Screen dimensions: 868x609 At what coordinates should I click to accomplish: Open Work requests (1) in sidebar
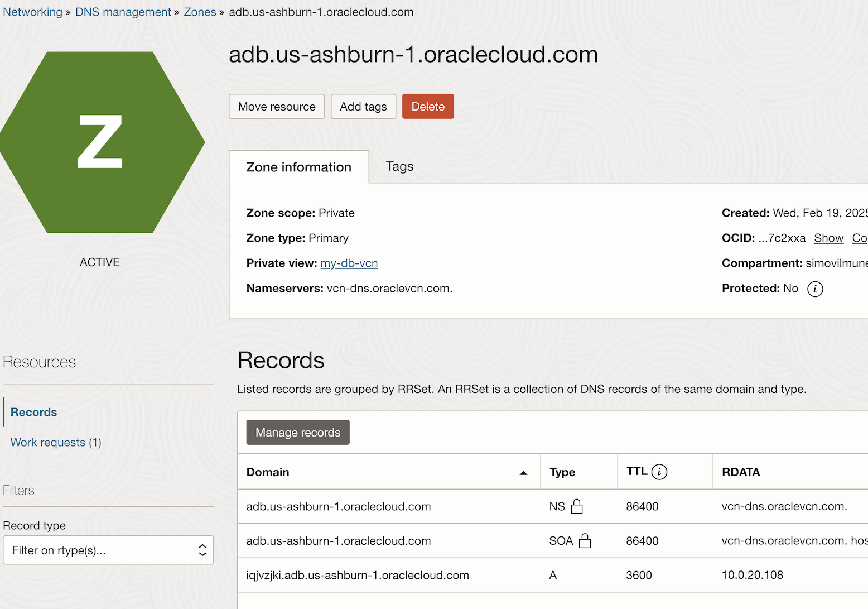[x=56, y=442]
